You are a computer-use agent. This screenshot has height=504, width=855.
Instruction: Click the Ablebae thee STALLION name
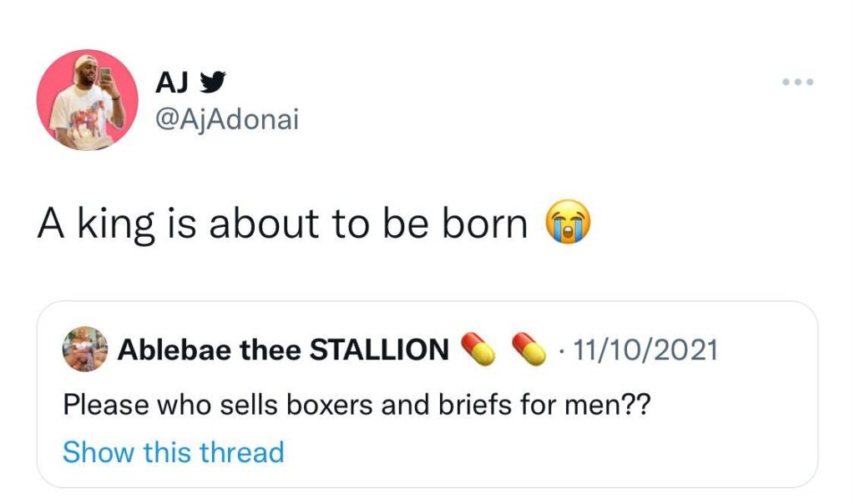point(283,350)
